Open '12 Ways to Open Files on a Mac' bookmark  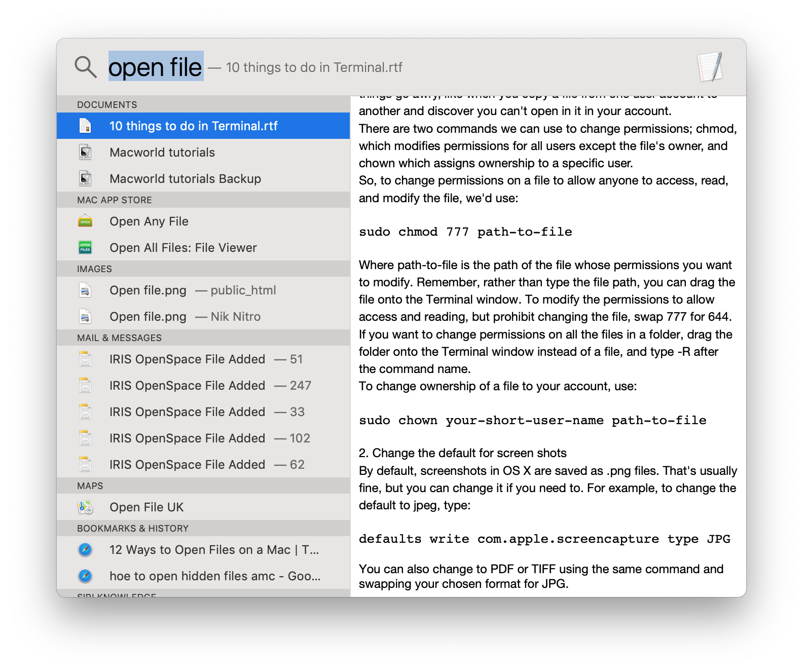[x=203, y=549]
